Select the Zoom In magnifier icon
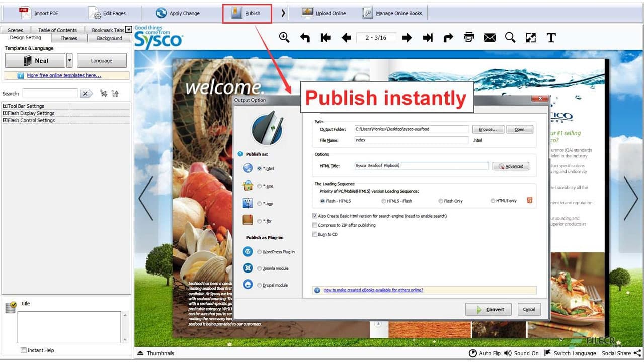The image size is (644, 362). [x=285, y=37]
